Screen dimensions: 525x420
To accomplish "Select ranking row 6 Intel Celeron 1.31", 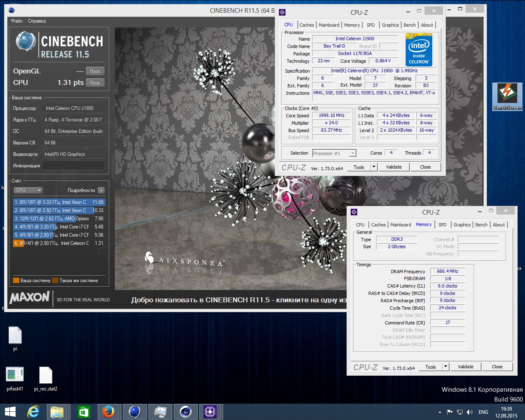I will tap(59, 243).
